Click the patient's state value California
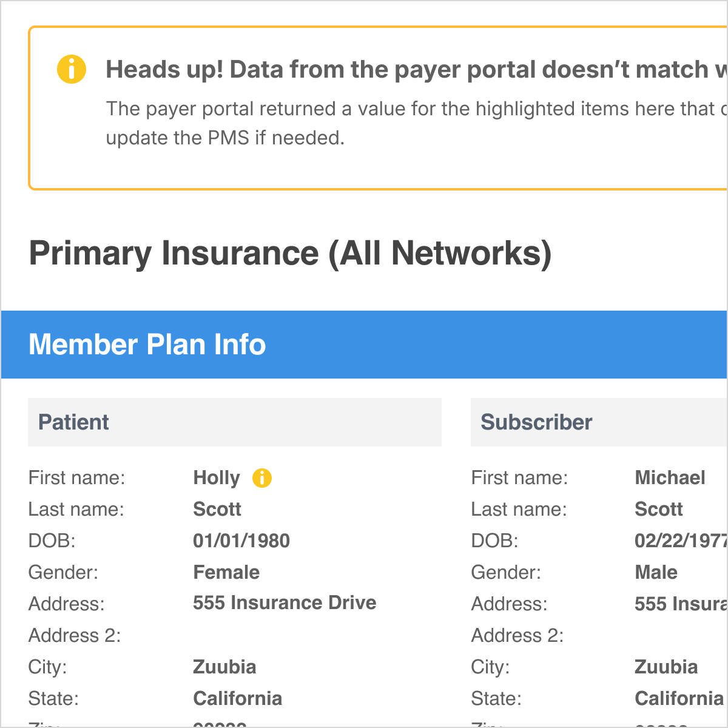Screen dimensions: 728x728 (x=238, y=698)
